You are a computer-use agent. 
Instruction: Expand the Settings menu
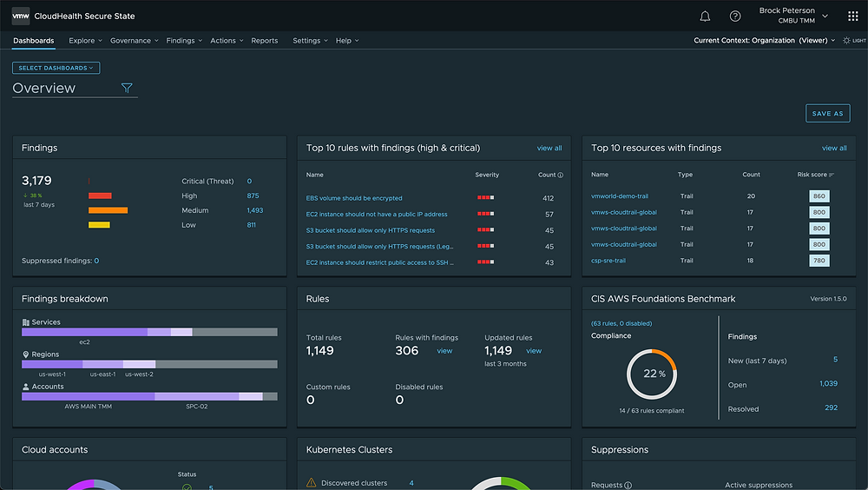[310, 41]
